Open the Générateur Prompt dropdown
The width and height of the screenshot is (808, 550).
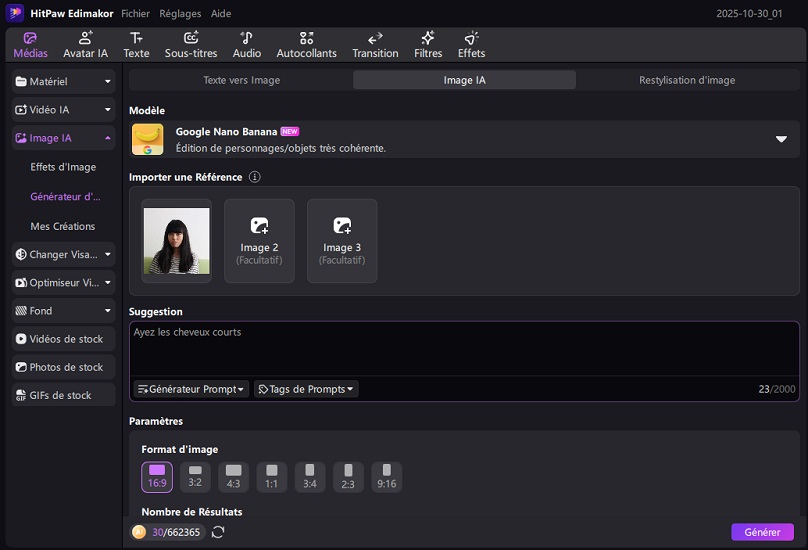pyautogui.click(x=191, y=389)
